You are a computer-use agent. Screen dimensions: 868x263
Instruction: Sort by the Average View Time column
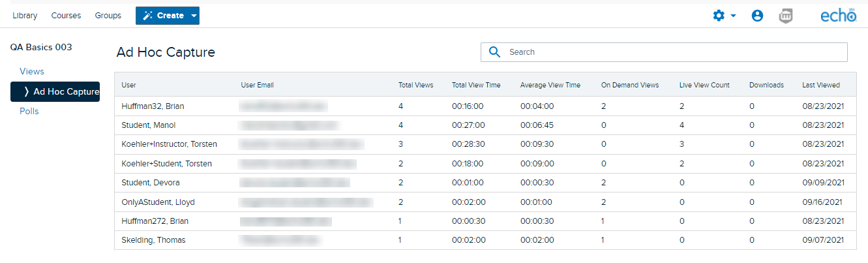[x=550, y=85]
